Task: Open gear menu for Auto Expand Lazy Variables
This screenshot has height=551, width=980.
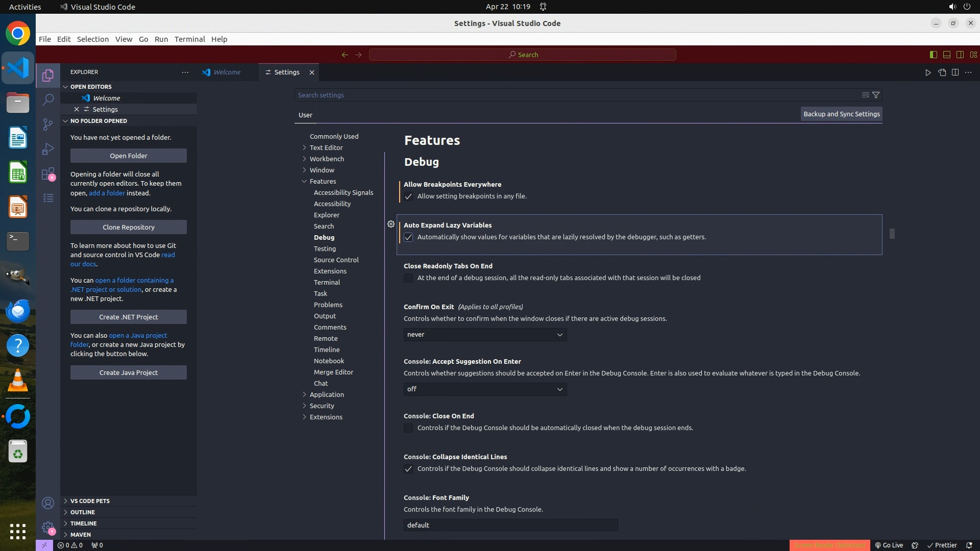Action: click(x=391, y=224)
